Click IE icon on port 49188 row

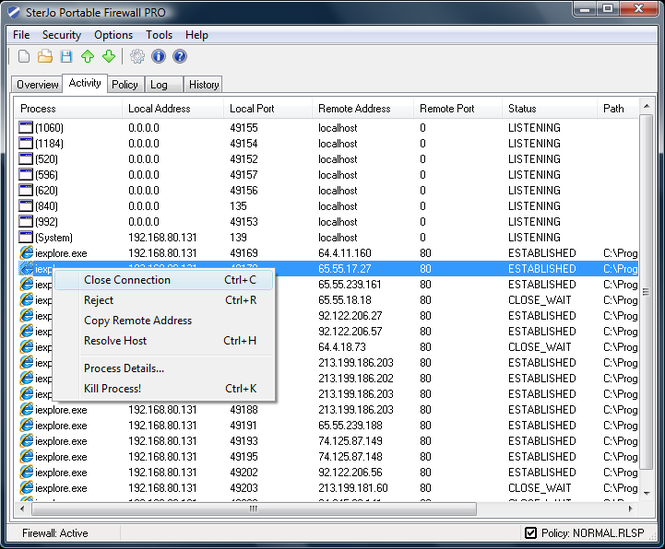coord(26,410)
